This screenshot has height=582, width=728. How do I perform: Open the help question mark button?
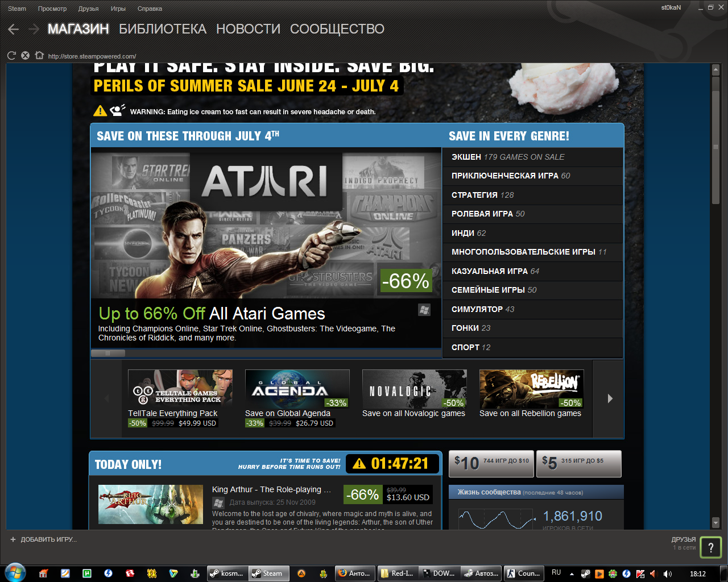710,547
